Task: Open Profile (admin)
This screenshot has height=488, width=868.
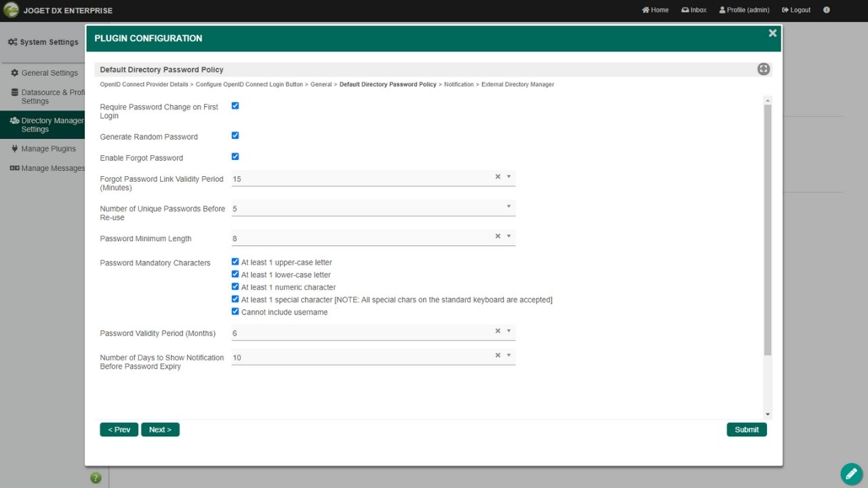Action: (x=744, y=10)
